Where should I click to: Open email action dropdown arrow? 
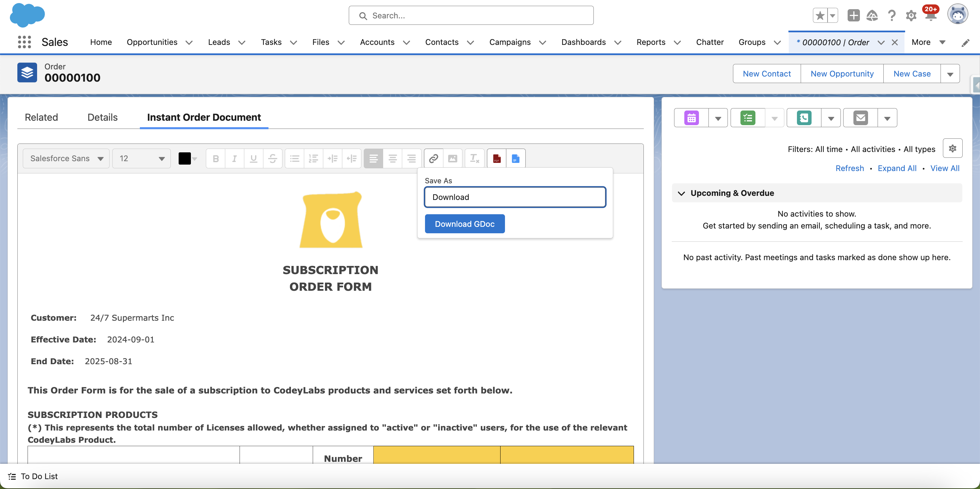[887, 118]
